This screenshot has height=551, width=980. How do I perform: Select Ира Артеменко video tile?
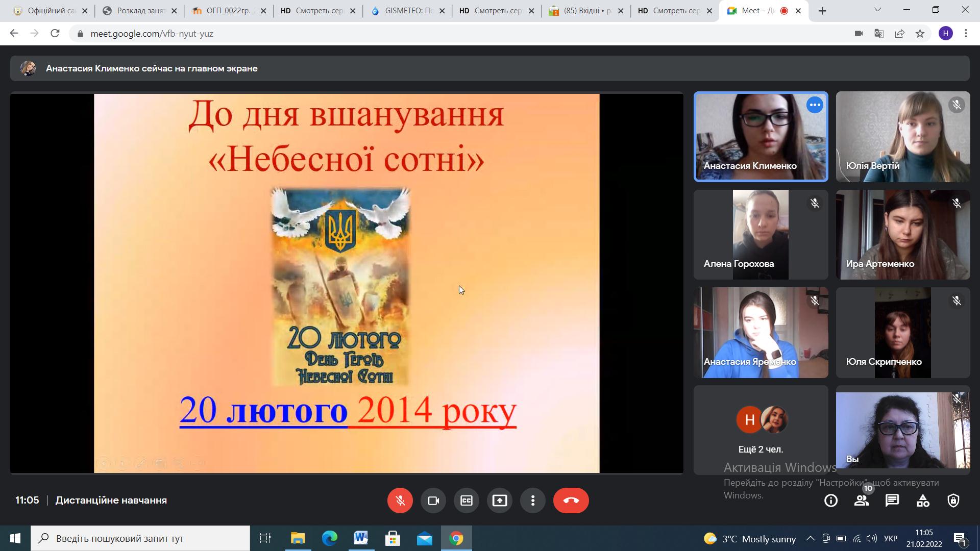pos(903,235)
